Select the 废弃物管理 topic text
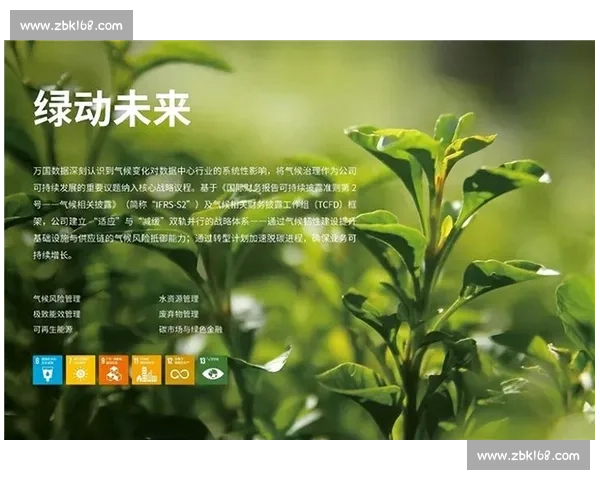Screen dimensions: 600x480 coord(179,314)
